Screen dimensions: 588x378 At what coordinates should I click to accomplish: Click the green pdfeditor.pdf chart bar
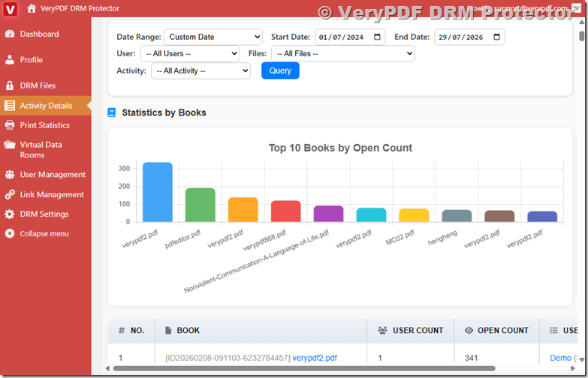201,205
